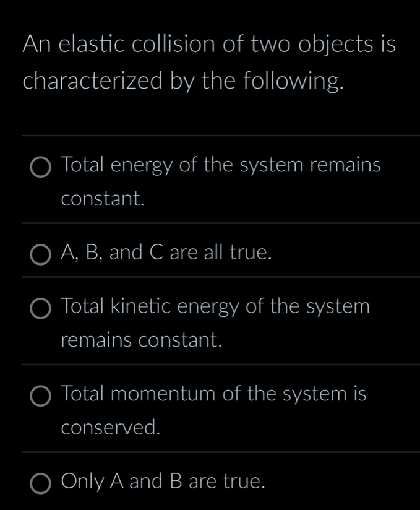Click the 'Total energy of the system remains' answer text
This screenshot has height=510, width=420.
(x=221, y=165)
